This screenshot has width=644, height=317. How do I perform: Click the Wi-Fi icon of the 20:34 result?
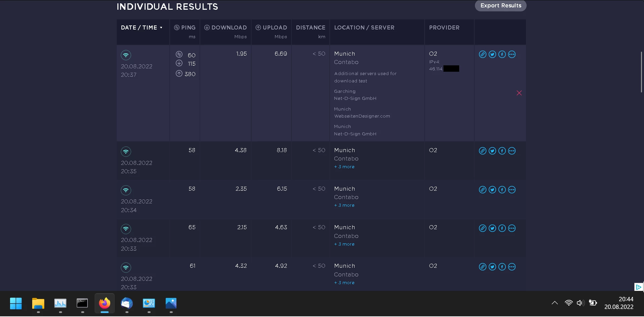126,190
